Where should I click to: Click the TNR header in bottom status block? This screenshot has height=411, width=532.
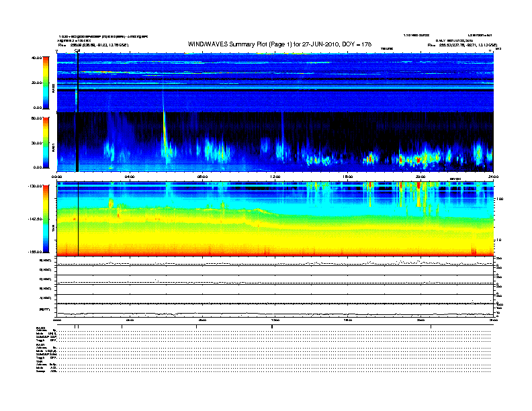pyautogui.click(x=39, y=361)
